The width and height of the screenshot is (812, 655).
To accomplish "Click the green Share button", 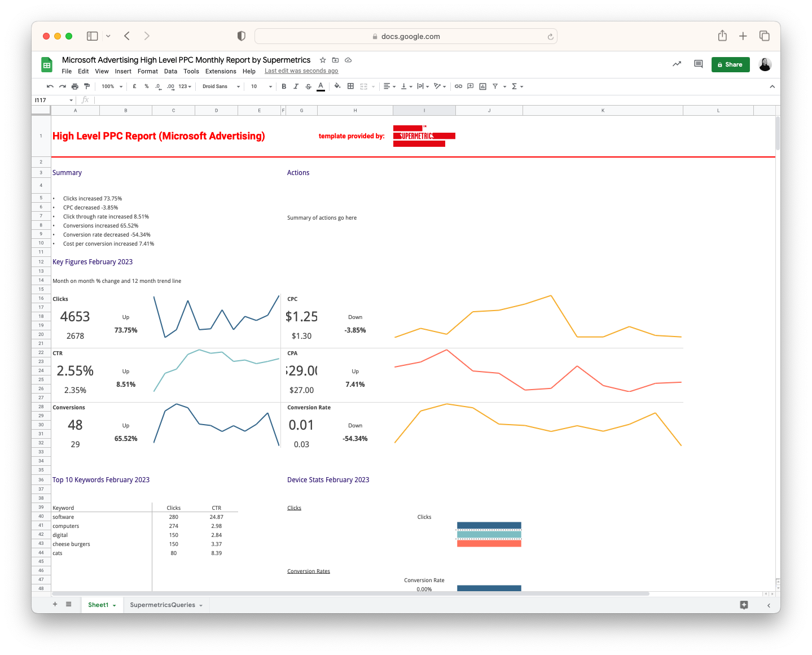I will pos(730,64).
